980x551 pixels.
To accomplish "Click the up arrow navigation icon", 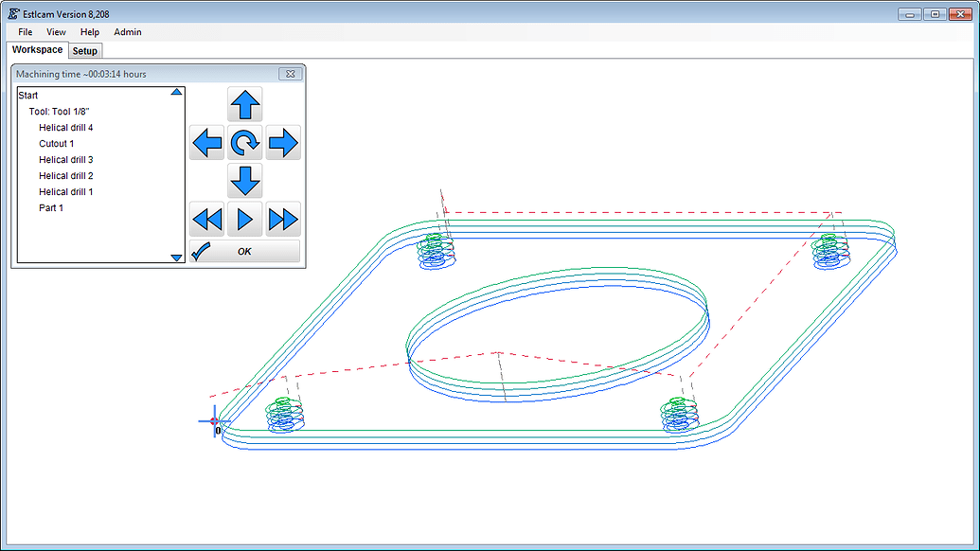I will coord(244,105).
